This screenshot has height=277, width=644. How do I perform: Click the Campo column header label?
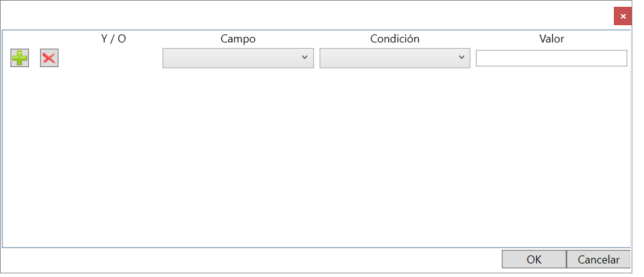pos(238,39)
